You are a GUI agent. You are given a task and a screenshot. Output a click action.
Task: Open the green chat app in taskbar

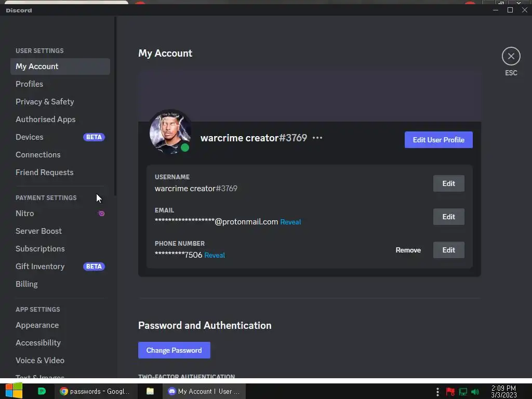(42, 391)
